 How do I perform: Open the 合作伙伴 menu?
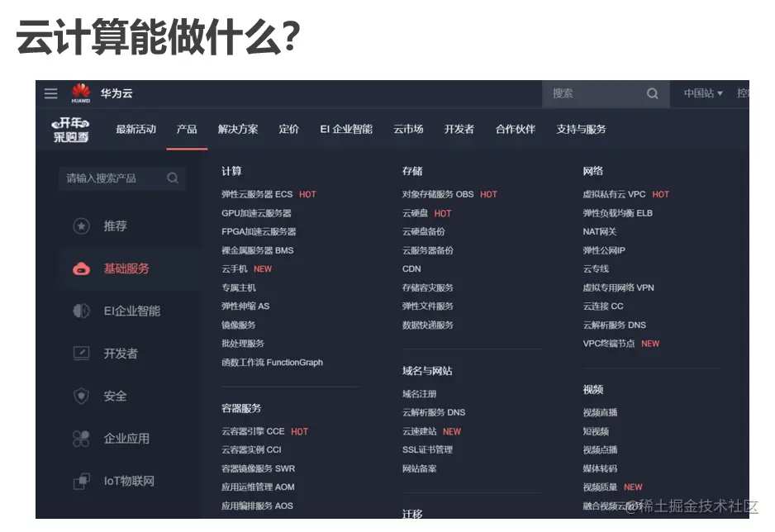[x=516, y=130]
